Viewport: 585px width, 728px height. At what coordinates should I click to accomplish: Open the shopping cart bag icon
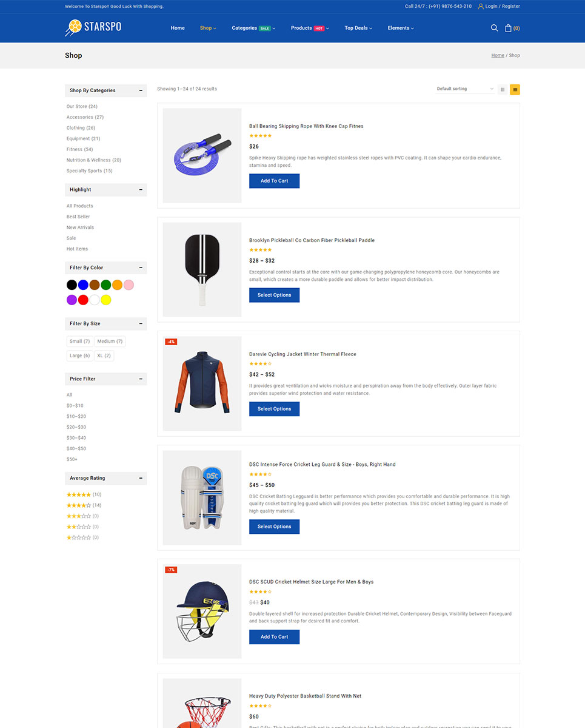coord(508,28)
